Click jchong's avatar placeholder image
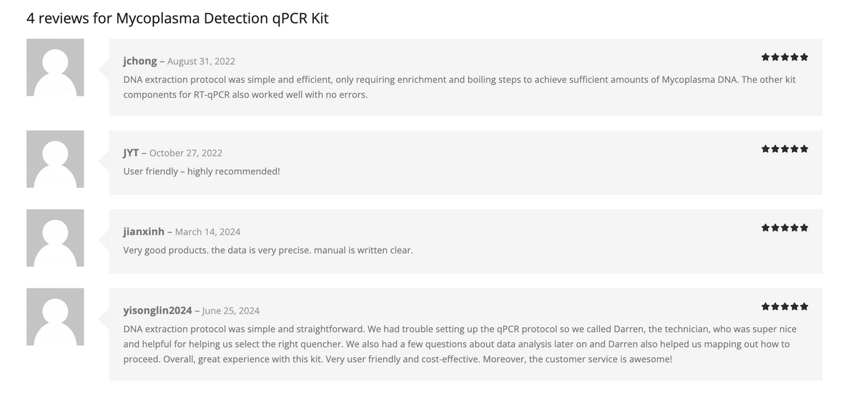This screenshot has height=405, width=868. 55,67
